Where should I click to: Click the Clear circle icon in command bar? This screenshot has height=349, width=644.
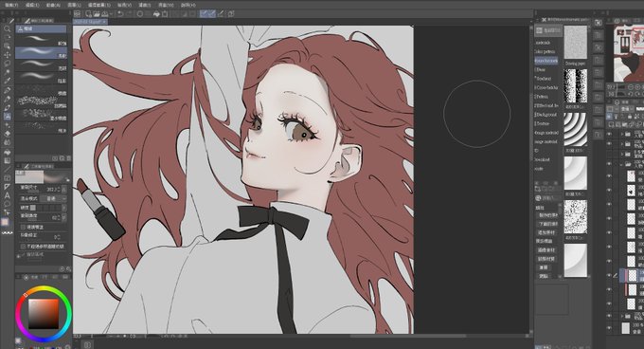[140, 14]
